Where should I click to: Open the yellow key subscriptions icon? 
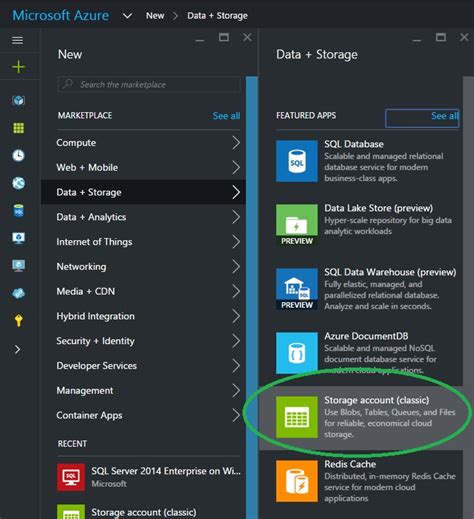tap(18, 321)
